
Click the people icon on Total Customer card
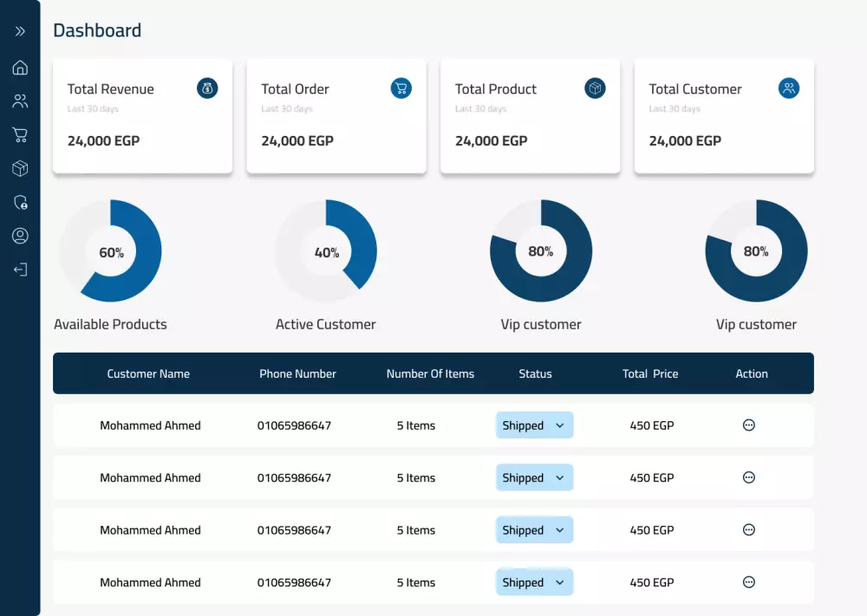[789, 88]
